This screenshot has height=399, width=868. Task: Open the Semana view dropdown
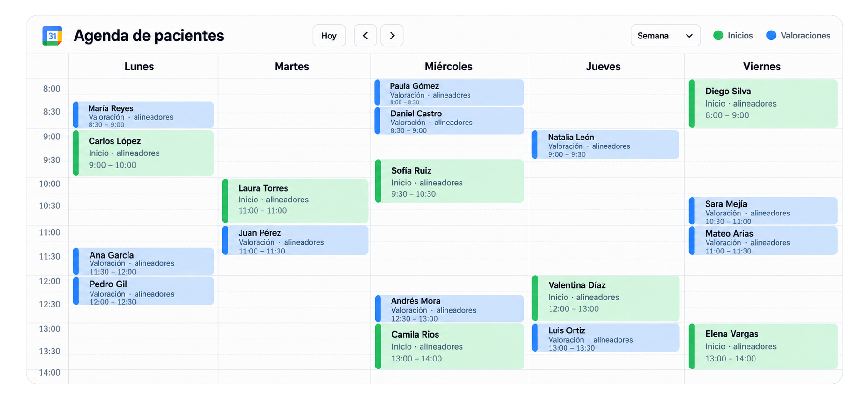665,36
